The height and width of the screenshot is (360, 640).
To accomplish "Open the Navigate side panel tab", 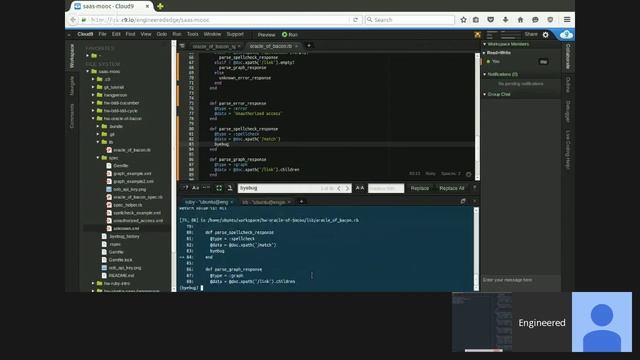I will click(72, 86).
